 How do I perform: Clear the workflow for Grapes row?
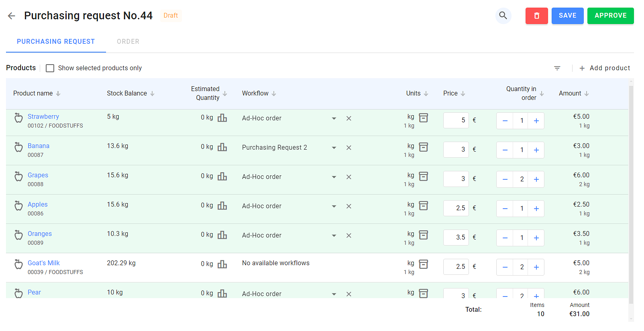(x=348, y=177)
